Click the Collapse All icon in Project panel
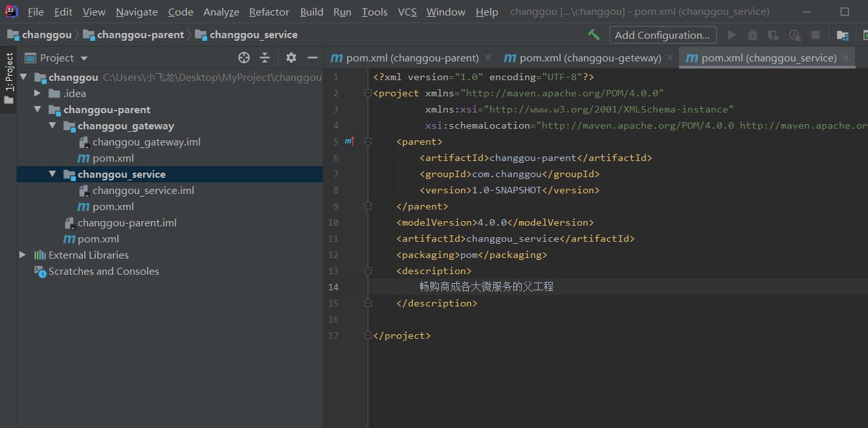This screenshot has height=428, width=868. click(x=265, y=58)
